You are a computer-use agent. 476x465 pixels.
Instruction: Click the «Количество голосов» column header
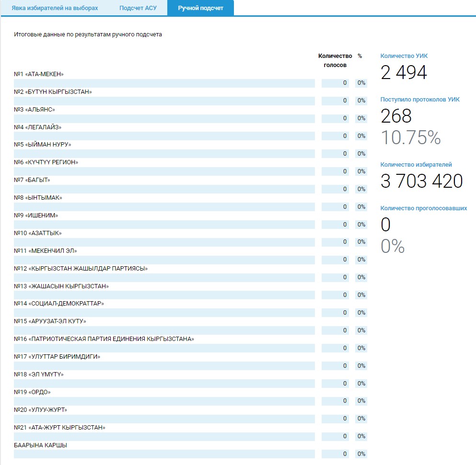coord(335,60)
